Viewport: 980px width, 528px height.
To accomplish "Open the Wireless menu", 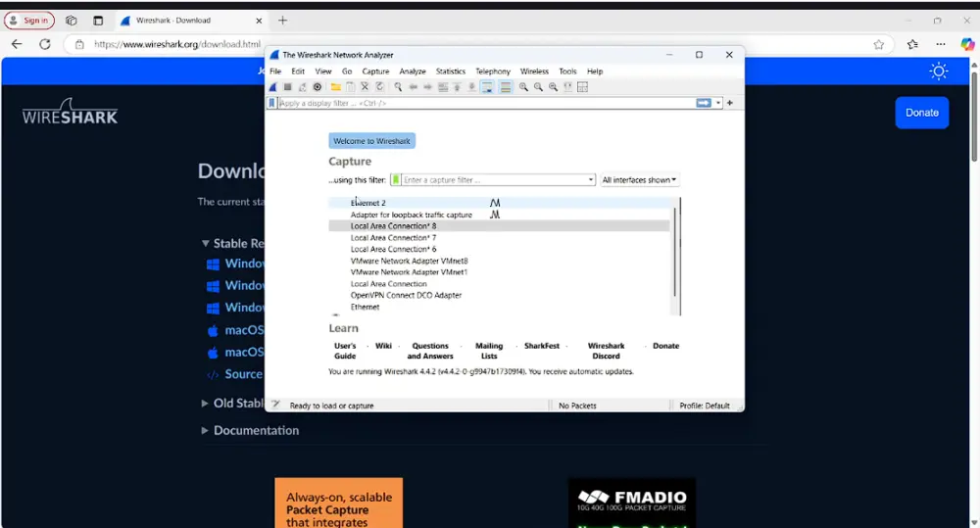I will (x=534, y=72).
